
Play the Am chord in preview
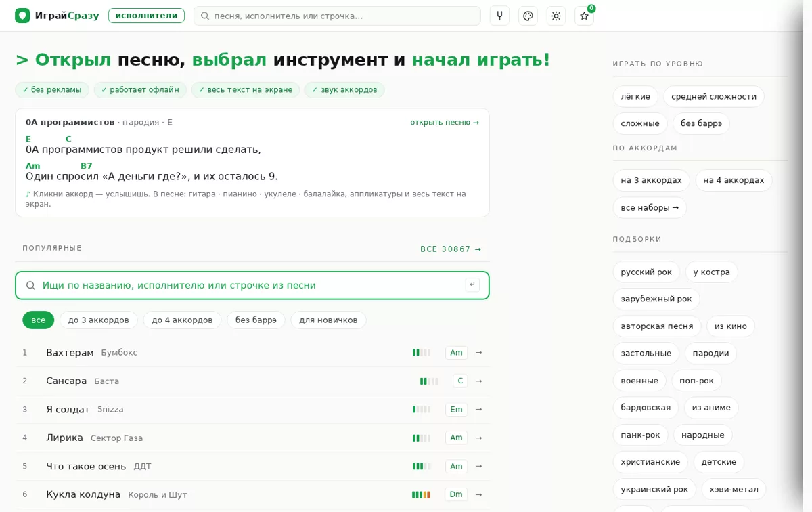(33, 166)
